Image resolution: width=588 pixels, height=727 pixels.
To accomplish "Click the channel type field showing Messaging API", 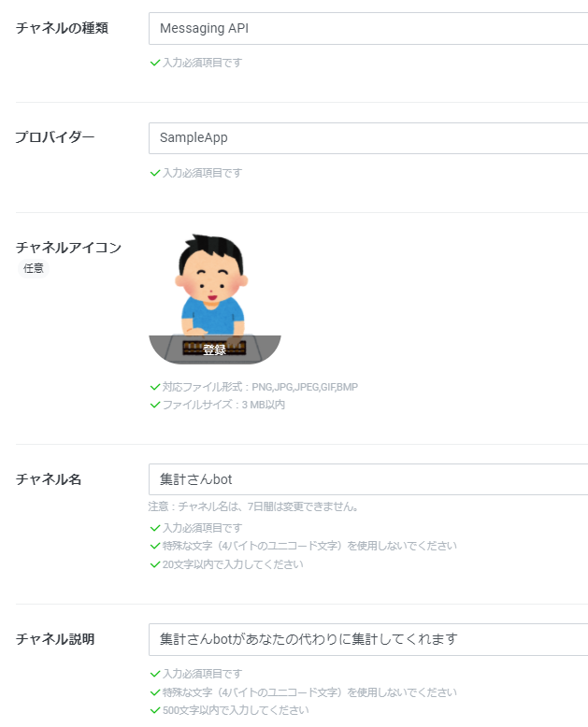I will pyautogui.click(x=368, y=29).
